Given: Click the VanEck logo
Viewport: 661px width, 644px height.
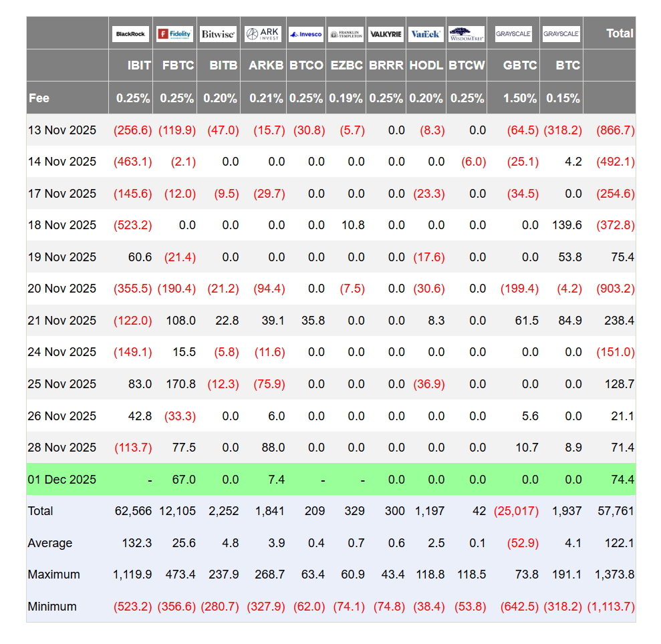Looking at the screenshot, I should (x=426, y=33).
